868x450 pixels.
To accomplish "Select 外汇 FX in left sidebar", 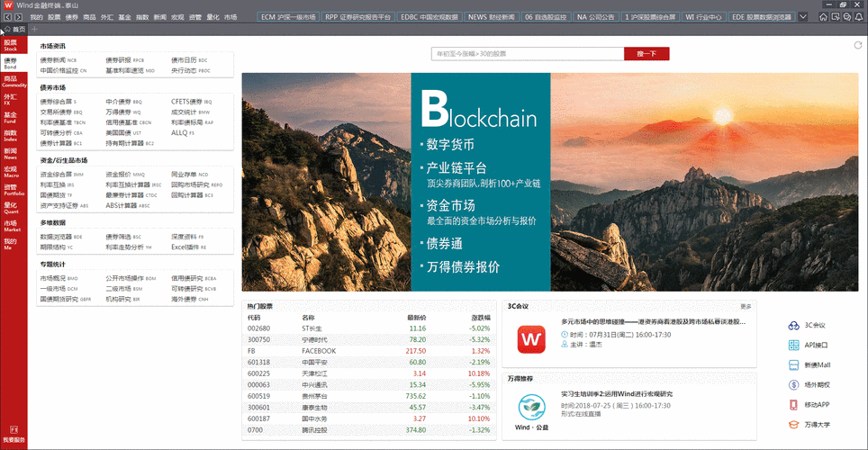I will [x=14, y=100].
